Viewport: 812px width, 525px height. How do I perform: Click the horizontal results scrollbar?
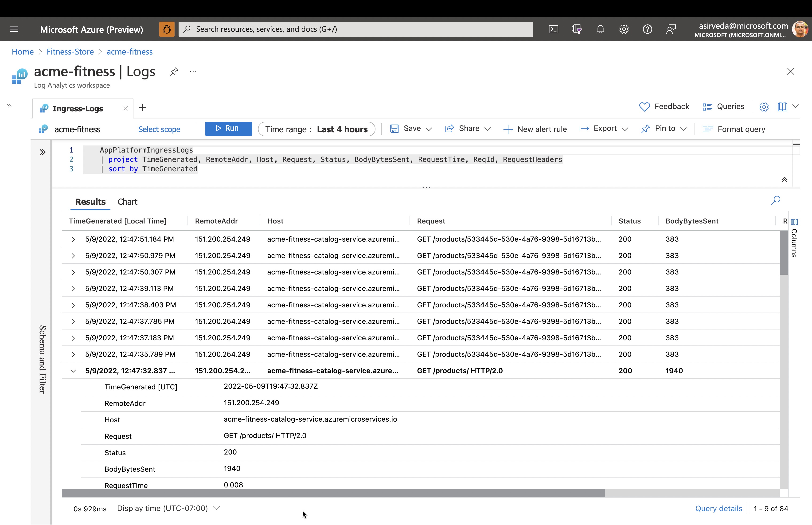333,493
